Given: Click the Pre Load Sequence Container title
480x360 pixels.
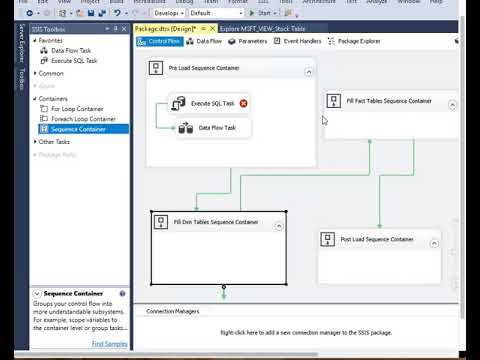Looking at the screenshot, I should pyautogui.click(x=204, y=68).
